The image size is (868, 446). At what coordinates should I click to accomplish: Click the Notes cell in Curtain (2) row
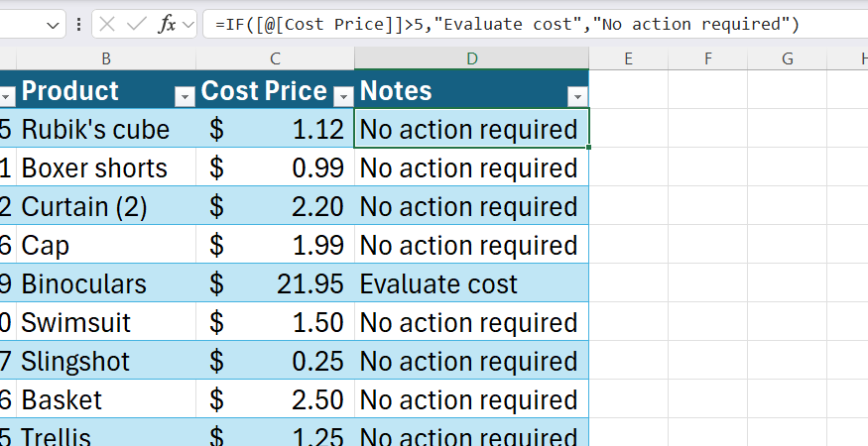pyautogui.click(x=471, y=206)
